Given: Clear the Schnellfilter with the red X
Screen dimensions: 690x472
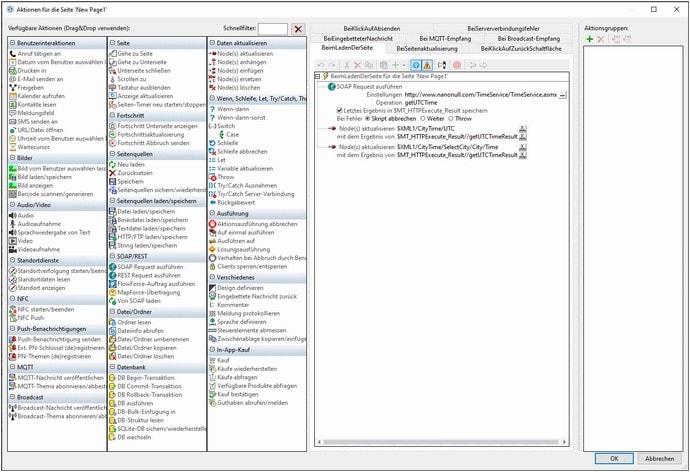Looking at the screenshot, I should click(298, 29).
